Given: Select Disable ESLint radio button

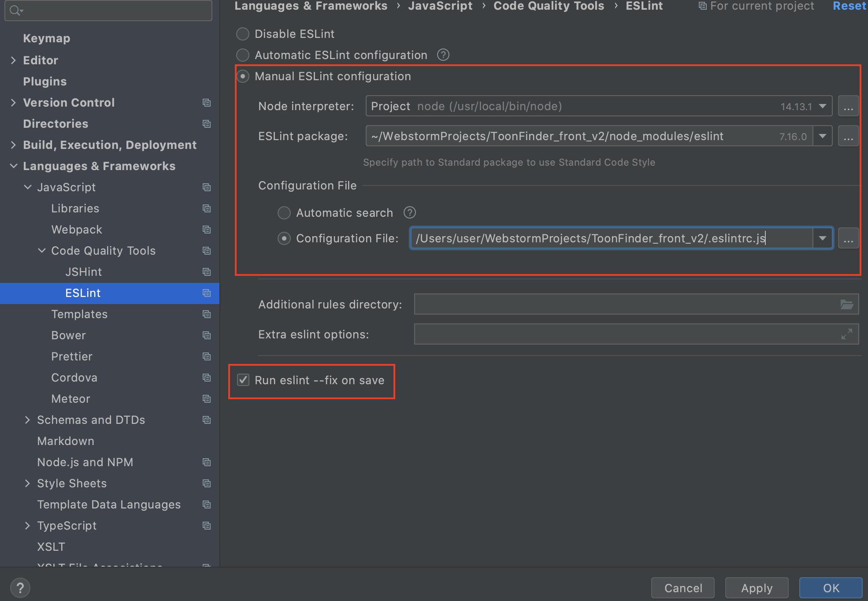Looking at the screenshot, I should (x=243, y=34).
